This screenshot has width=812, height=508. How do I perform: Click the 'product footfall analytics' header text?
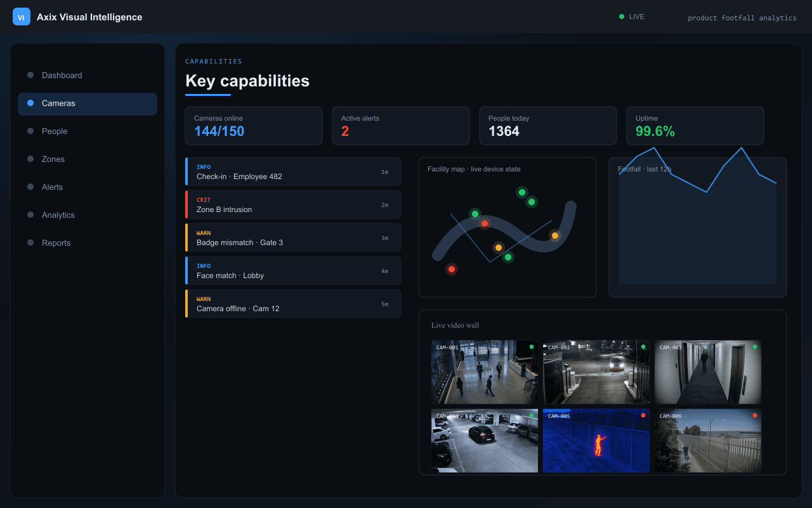[742, 18]
